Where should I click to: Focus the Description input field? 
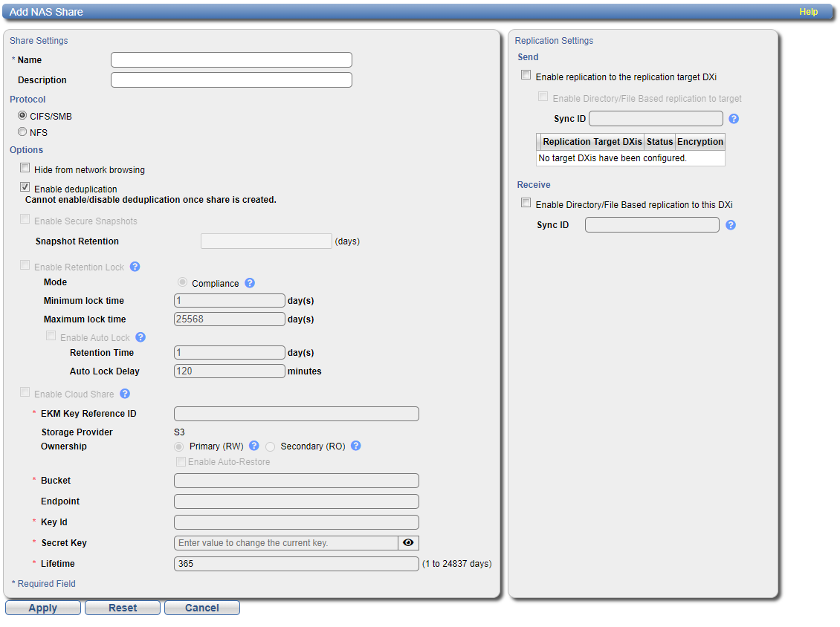(x=231, y=80)
